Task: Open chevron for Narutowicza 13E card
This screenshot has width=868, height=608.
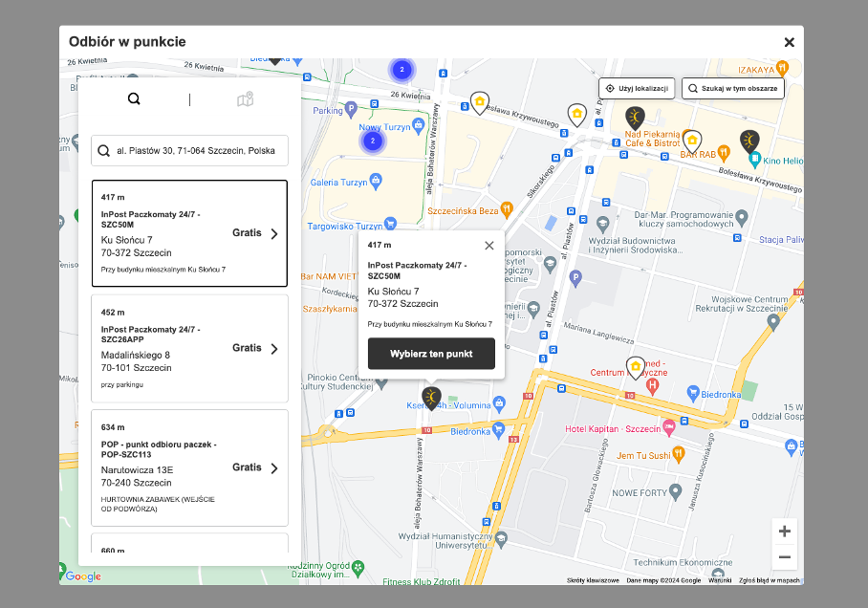Action: [x=274, y=468]
